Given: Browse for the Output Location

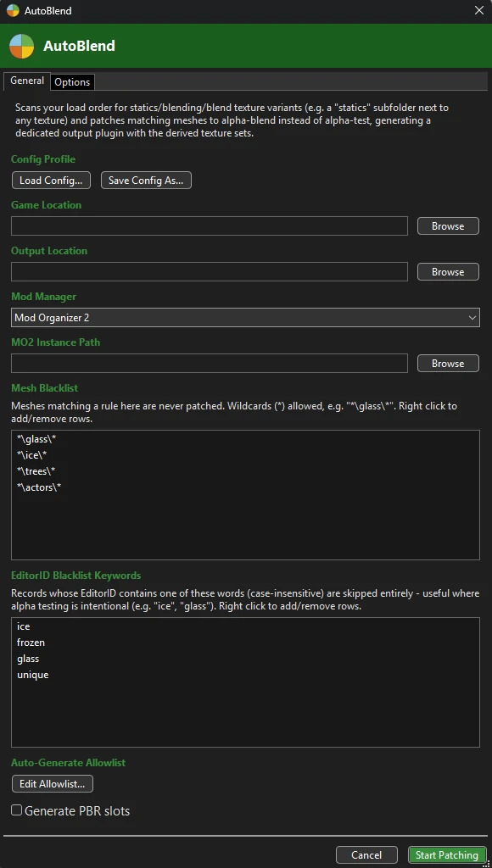Looking at the screenshot, I should (x=448, y=272).
